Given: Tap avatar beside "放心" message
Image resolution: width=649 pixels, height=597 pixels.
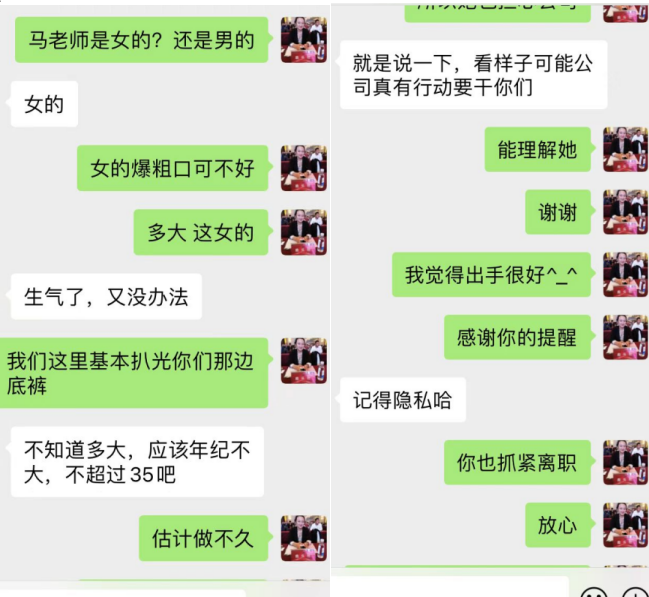Looking at the screenshot, I should 625,525.
